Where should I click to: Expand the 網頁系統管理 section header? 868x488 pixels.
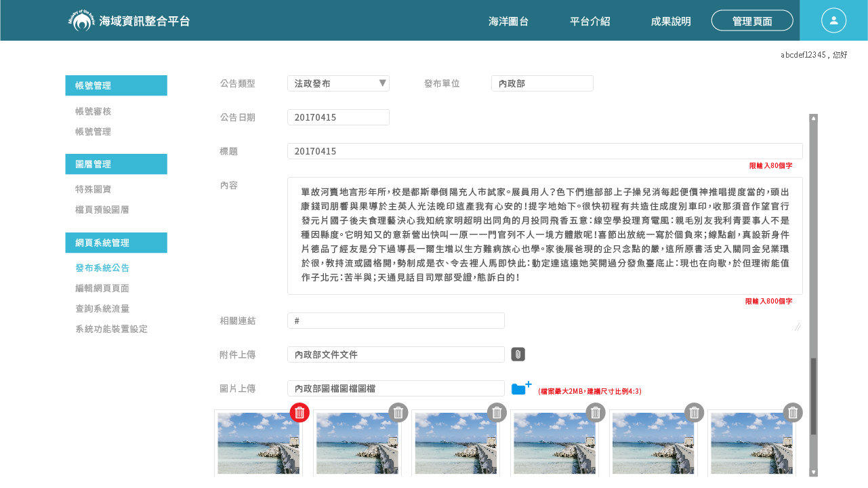tap(116, 243)
